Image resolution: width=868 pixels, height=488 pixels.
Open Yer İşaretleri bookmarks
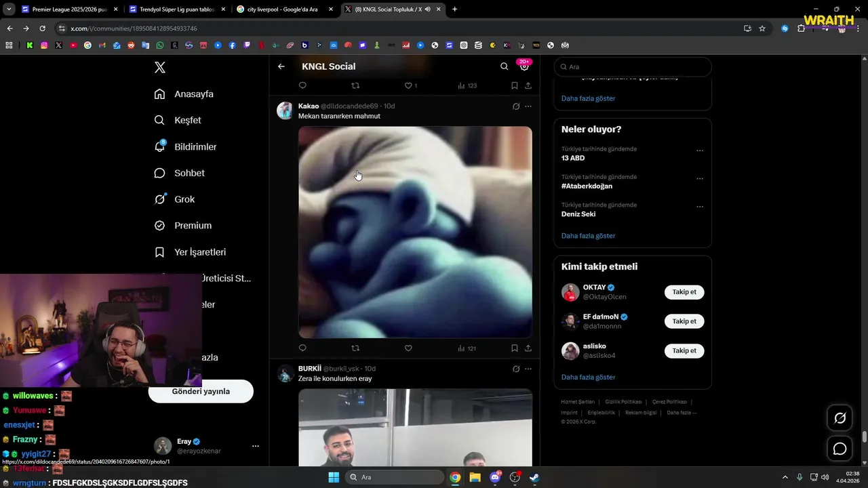(x=190, y=252)
